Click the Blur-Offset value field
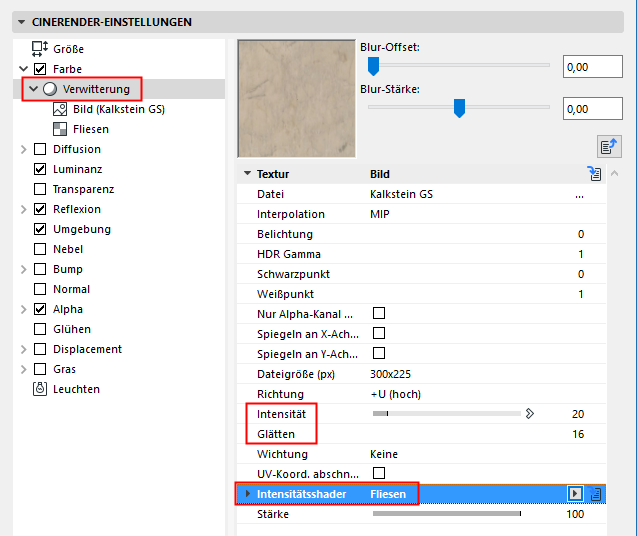Screen dimensions: 637x536 (592, 67)
